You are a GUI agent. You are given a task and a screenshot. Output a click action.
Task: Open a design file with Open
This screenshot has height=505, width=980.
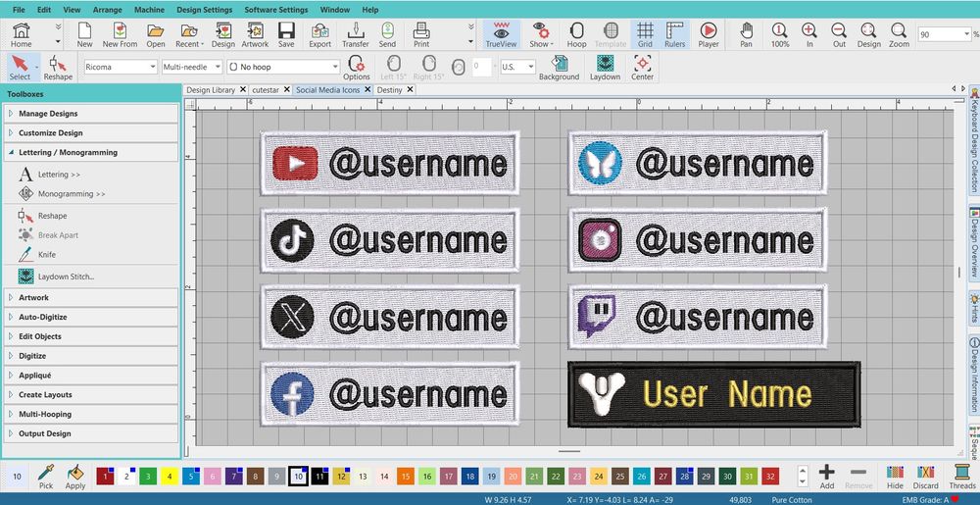156,35
